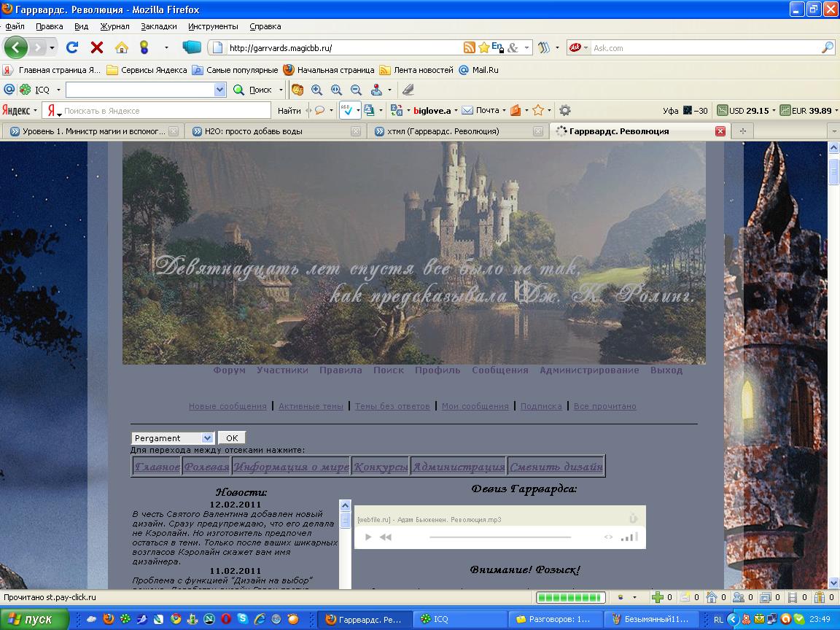This screenshot has width=840, height=630.
Task: Open the Pergament design dropdown
Action: (x=173, y=438)
